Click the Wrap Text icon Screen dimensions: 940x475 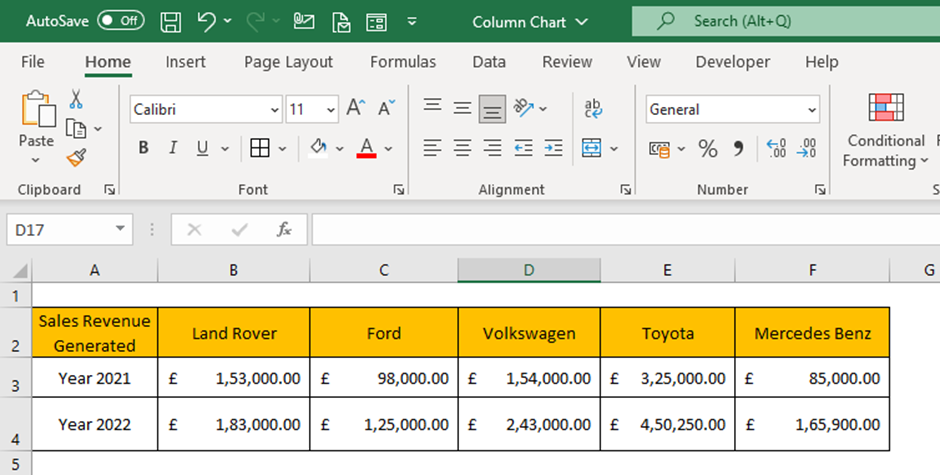click(x=593, y=109)
